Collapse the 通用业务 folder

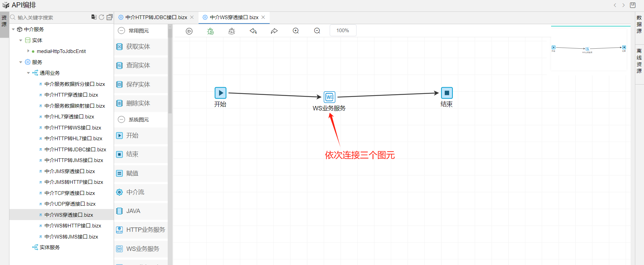click(x=29, y=73)
